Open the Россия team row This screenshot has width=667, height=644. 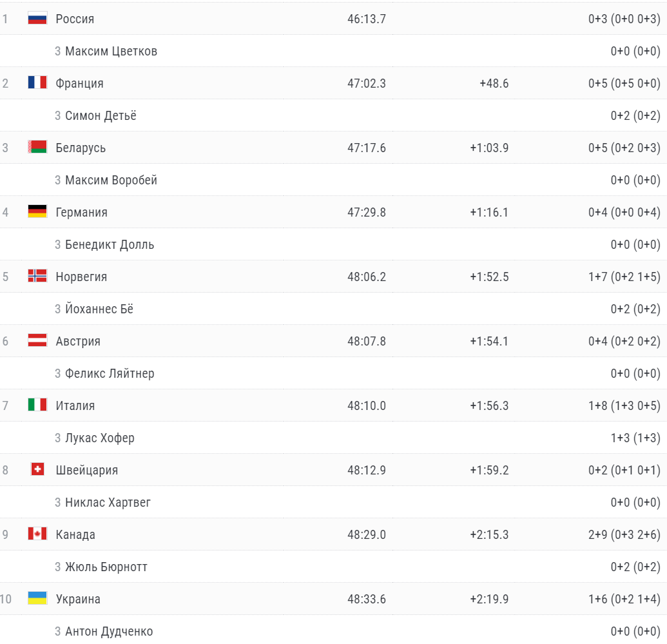[75, 19]
